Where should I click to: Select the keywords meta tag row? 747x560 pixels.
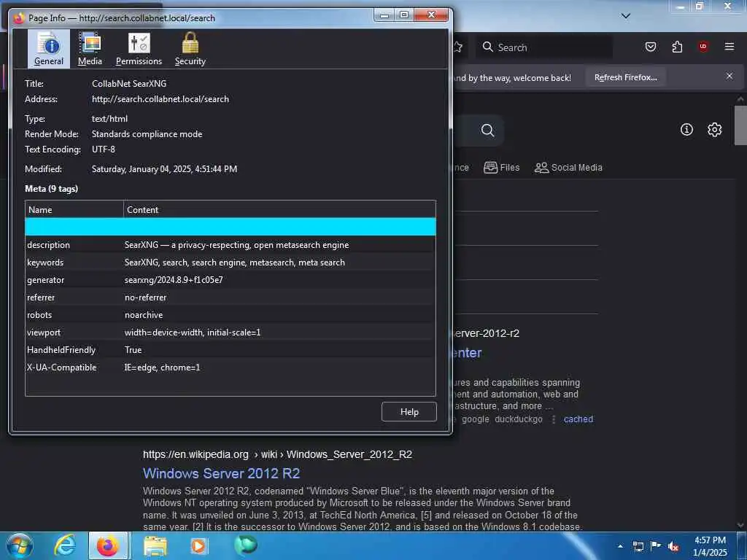pos(230,262)
